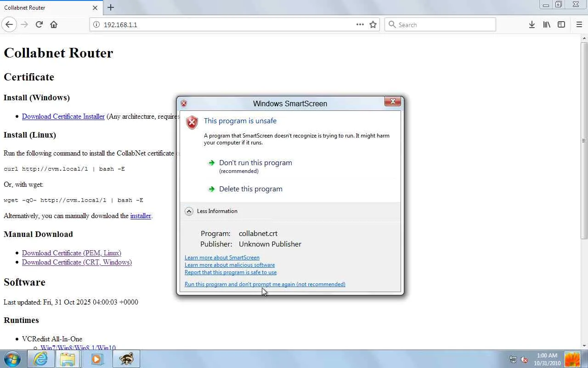Show site information for 192.168.1.1
The image size is (588, 368).
(96, 25)
